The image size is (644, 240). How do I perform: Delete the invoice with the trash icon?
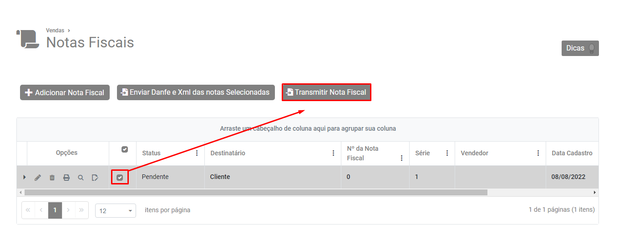52,178
